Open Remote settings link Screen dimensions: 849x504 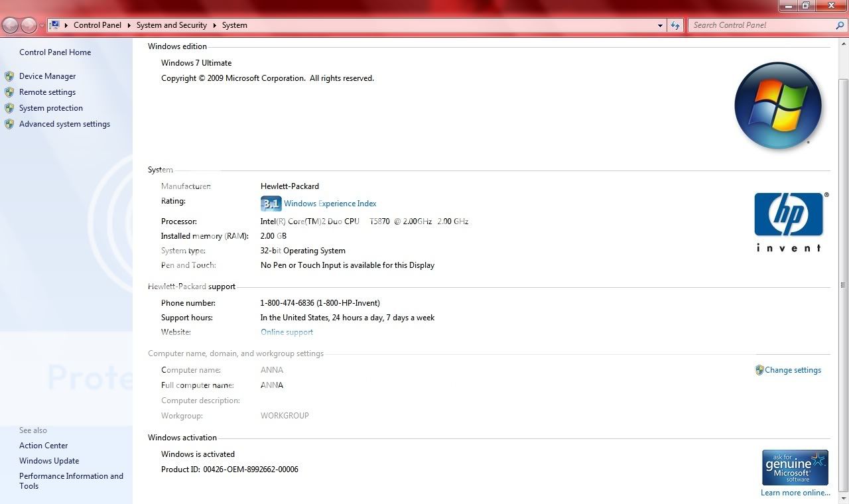[47, 92]
